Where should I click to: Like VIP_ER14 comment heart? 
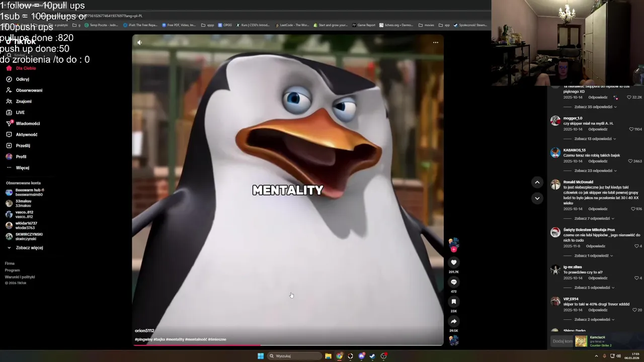click(x=635, y=310)
